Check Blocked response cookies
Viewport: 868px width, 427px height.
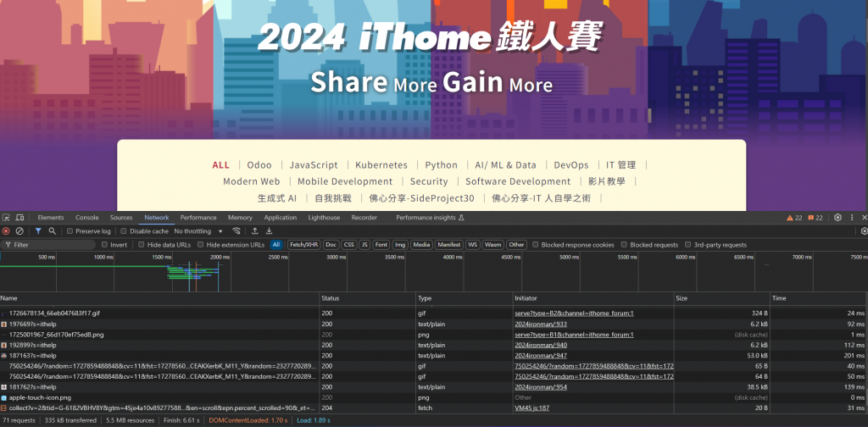coord(536,245)
